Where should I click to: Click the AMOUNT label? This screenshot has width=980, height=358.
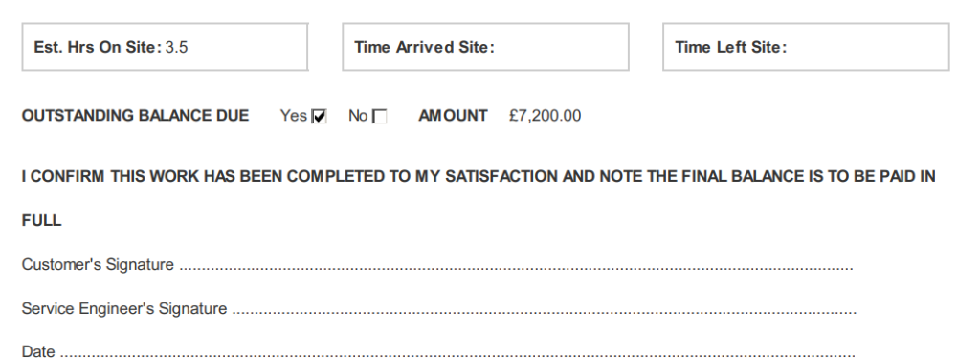[x=453, y=116]
